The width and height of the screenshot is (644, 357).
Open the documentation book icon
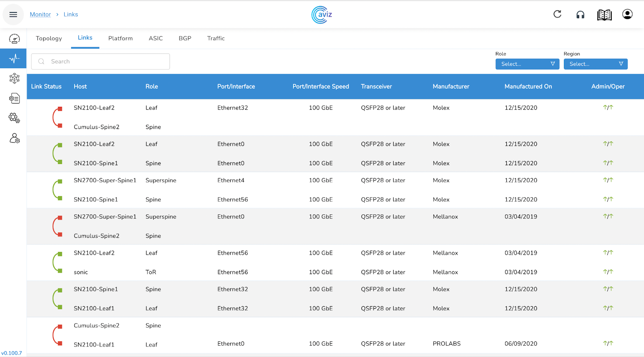pyautogui.click(x=604, y=15)
